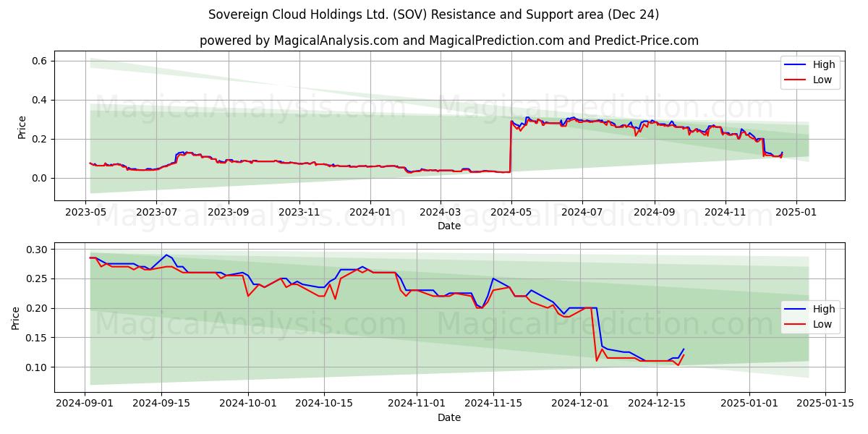
Task: Click the '2024-11' x-axis label
Action: 726,212
